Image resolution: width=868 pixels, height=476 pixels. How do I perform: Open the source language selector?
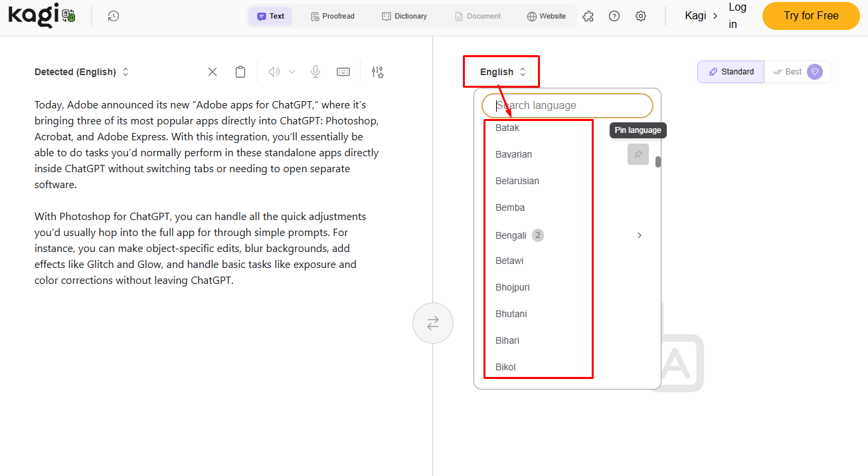click(x=82, y=71)
